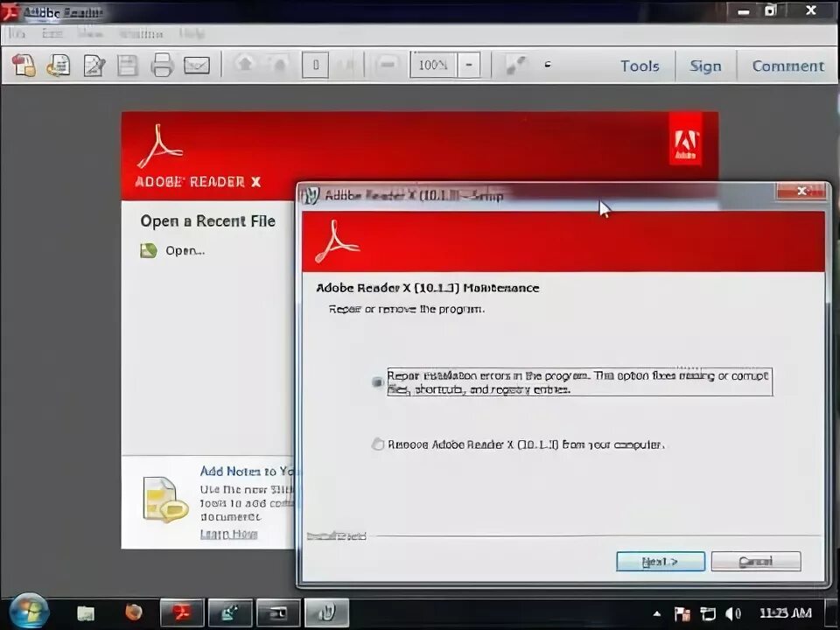840x630 pixels.
Task: Click the Create PDF online toolbar icon
Action: [24, 66]
